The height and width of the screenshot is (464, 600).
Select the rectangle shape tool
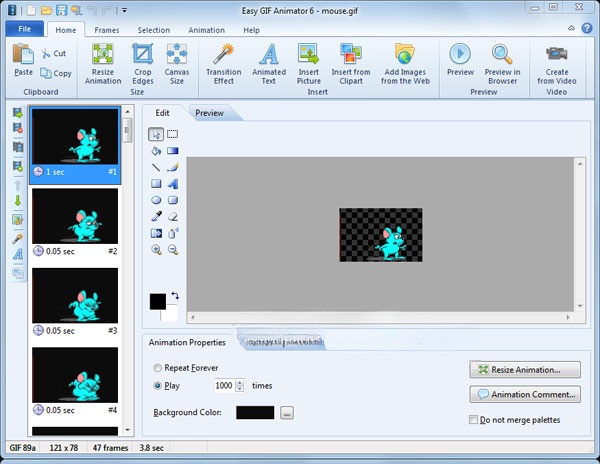point(156,184)
